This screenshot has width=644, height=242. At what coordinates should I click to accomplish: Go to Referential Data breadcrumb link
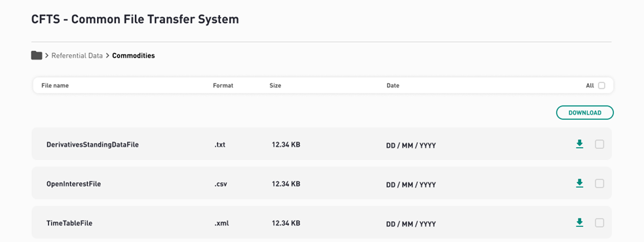(x=77, y=56)
